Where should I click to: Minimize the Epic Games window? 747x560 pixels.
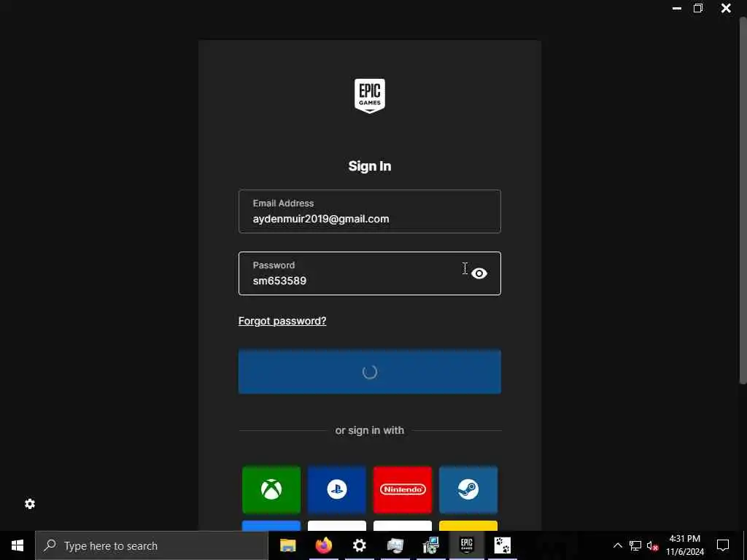point(676,8)
